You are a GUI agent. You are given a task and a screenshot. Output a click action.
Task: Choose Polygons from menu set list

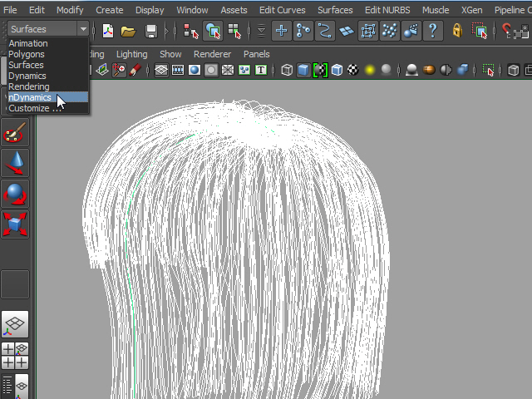27,54
